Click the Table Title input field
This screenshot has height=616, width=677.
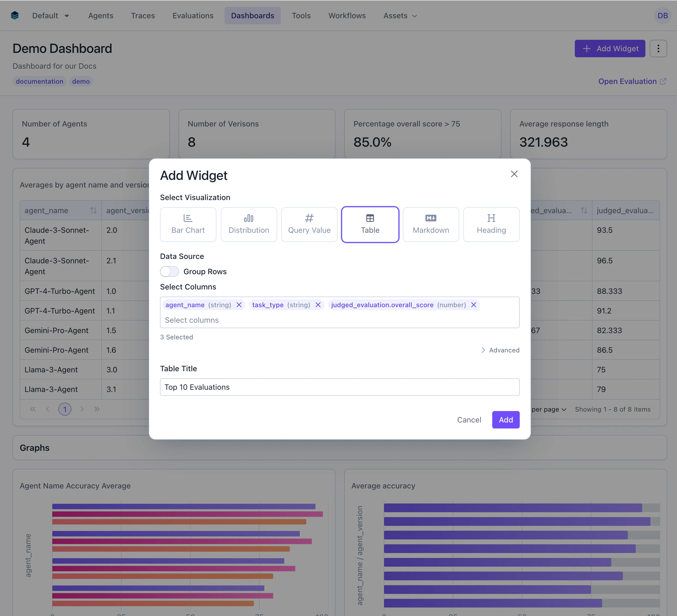[x=339, y=387]
